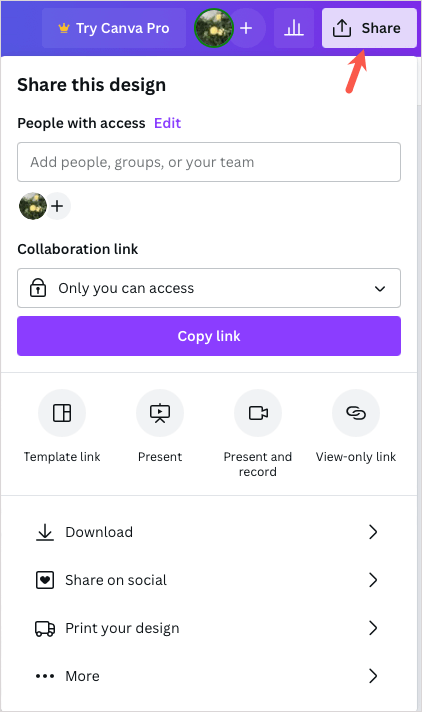The width and height of the screenshot is (422, 712).
Task: Focus the Add people, groups, or your team field
Action: tap(209, 162)
